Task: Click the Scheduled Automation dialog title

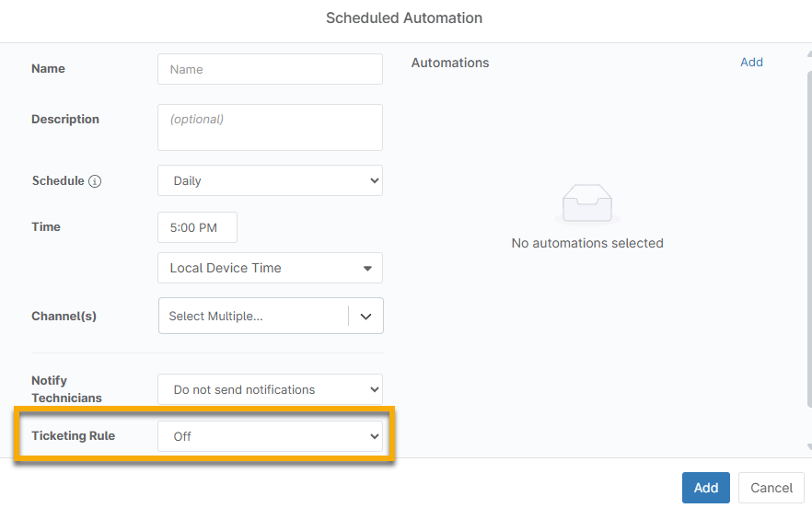Action: 404,18
